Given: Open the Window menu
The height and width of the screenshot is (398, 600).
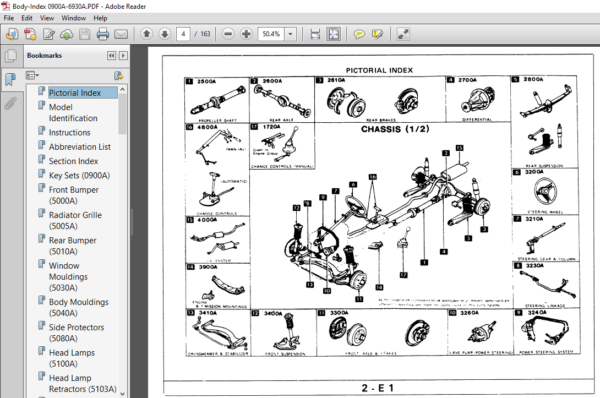Looking at the screenshot, I should (x=73, y=18).
